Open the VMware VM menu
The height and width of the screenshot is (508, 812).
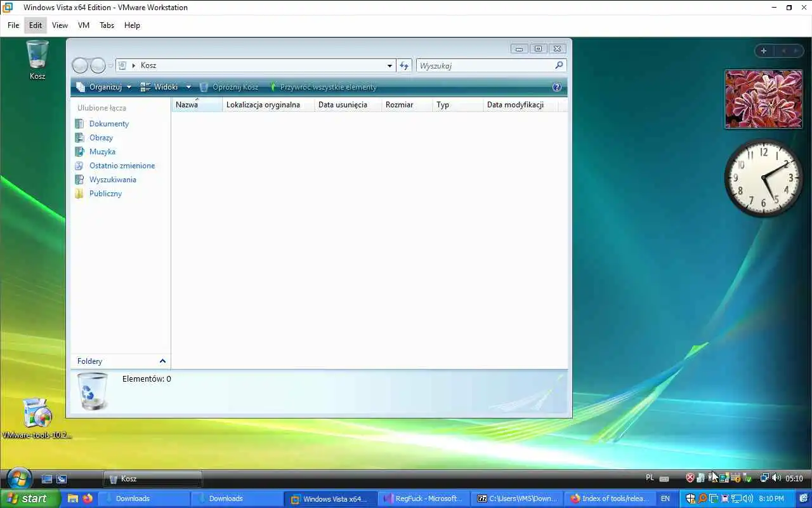point(84,25)
